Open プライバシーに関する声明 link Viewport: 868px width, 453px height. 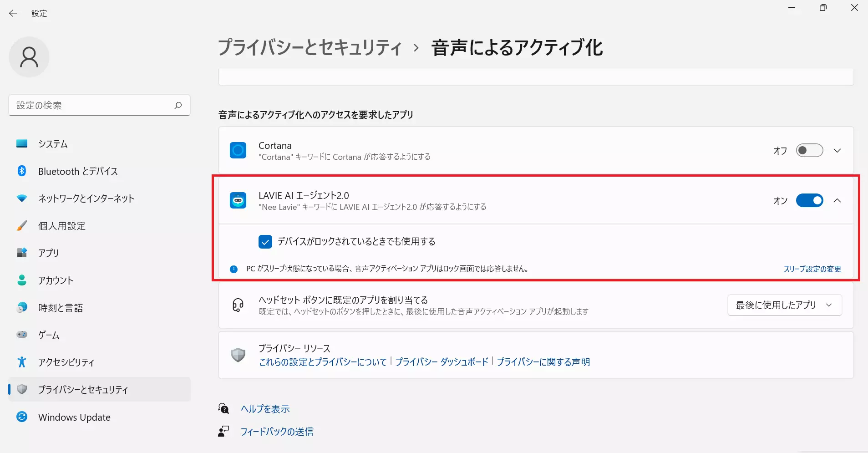pyautogui.click(x=543, y=362)
